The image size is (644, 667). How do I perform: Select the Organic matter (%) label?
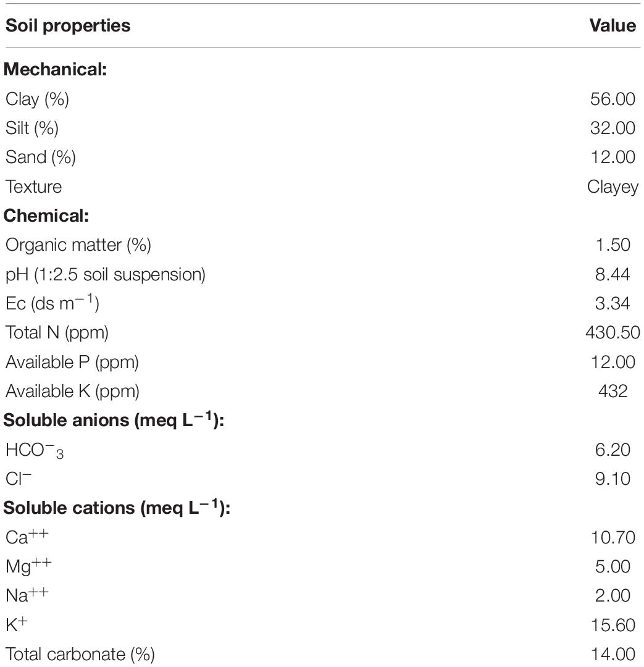78,245
